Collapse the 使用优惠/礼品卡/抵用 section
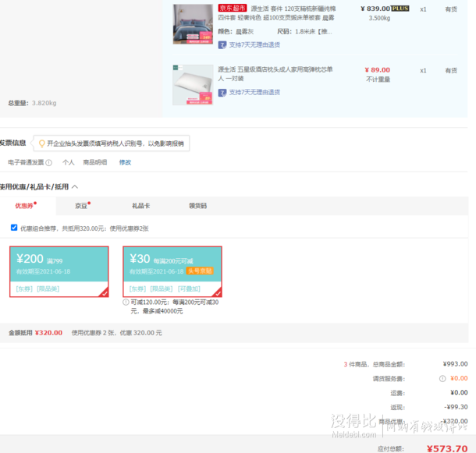The width and height of the screenshot is (476, 453). pyautogui.click(x=75, y=187)
